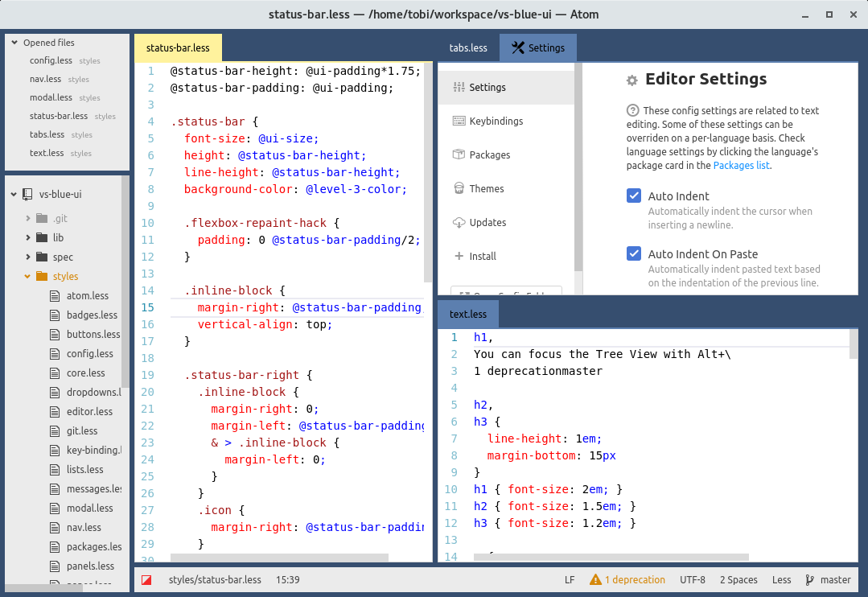
Task: Select the text.less tab
Action: pyautogui.click(x=467, y=314)
